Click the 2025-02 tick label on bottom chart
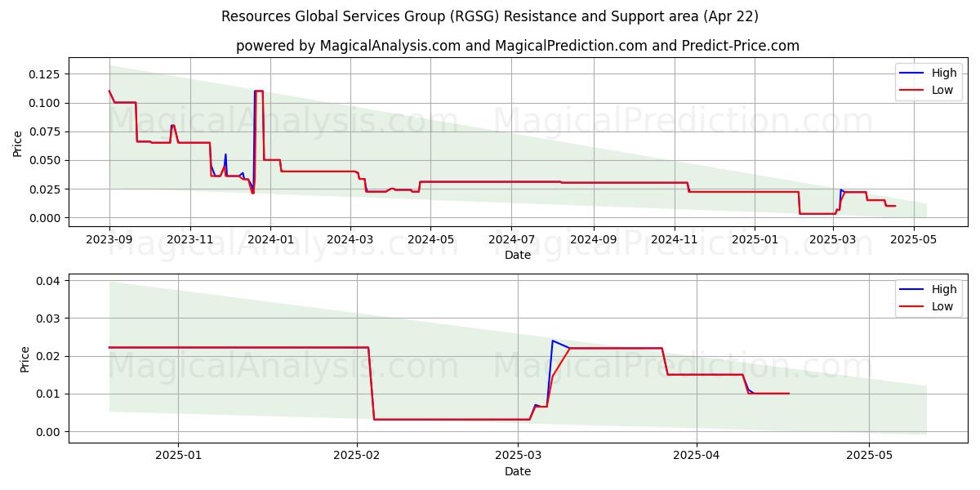Viewport: 980px width, 490px height. (357, 456)
